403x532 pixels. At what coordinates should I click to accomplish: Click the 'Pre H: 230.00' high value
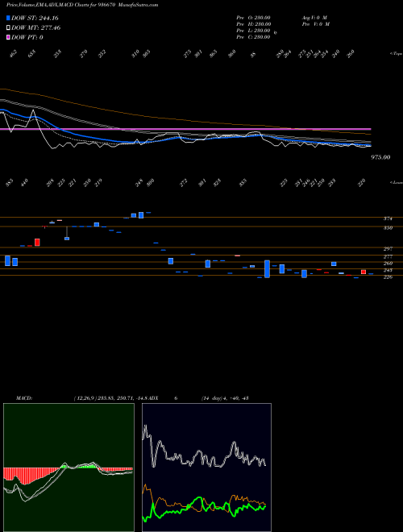253,24
